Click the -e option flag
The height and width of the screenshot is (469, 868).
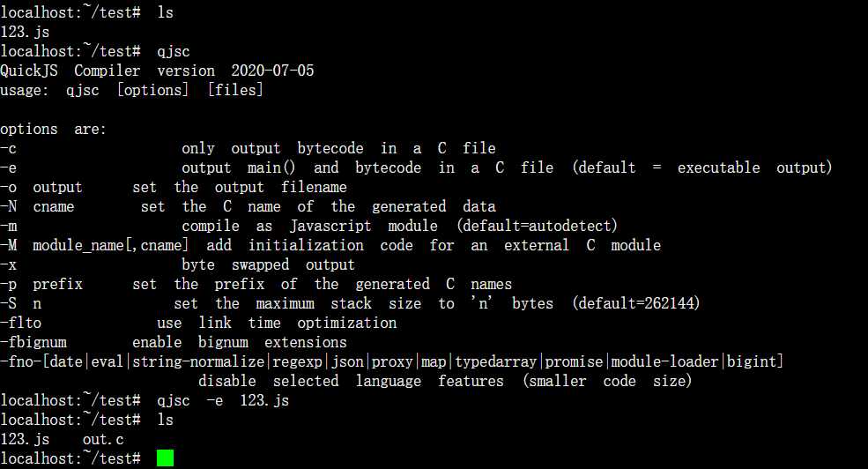point(8,167)
